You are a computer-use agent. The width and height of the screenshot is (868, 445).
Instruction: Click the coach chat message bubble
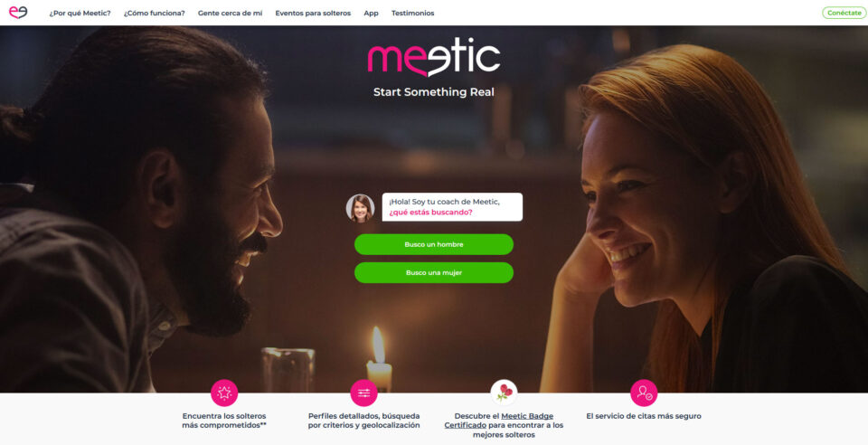coord(452,207)
